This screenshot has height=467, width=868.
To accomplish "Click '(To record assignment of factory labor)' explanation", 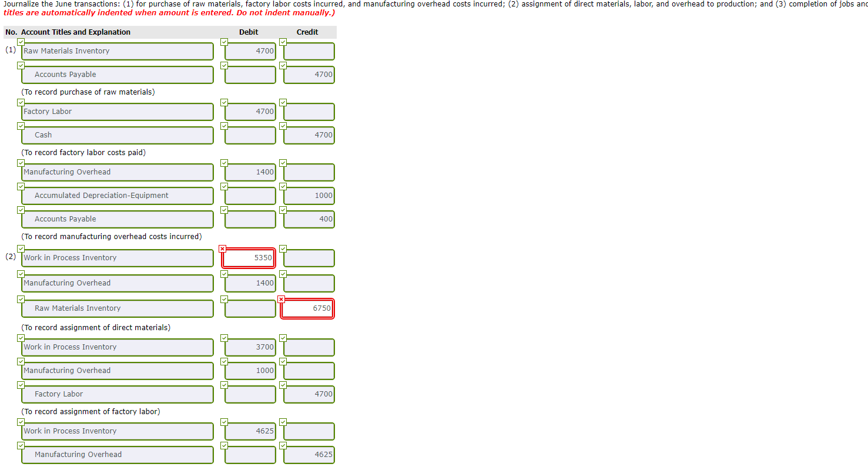I will [x=91, y=412].
